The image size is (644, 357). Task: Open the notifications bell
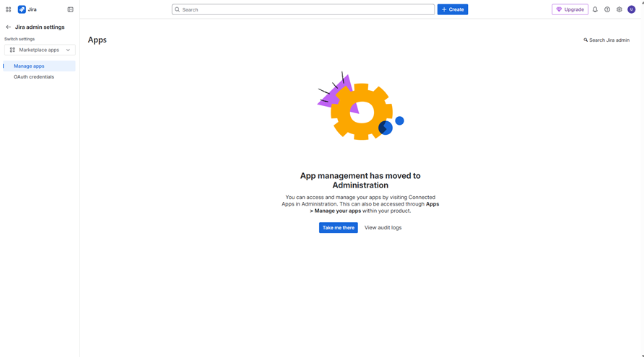[595, 9]
